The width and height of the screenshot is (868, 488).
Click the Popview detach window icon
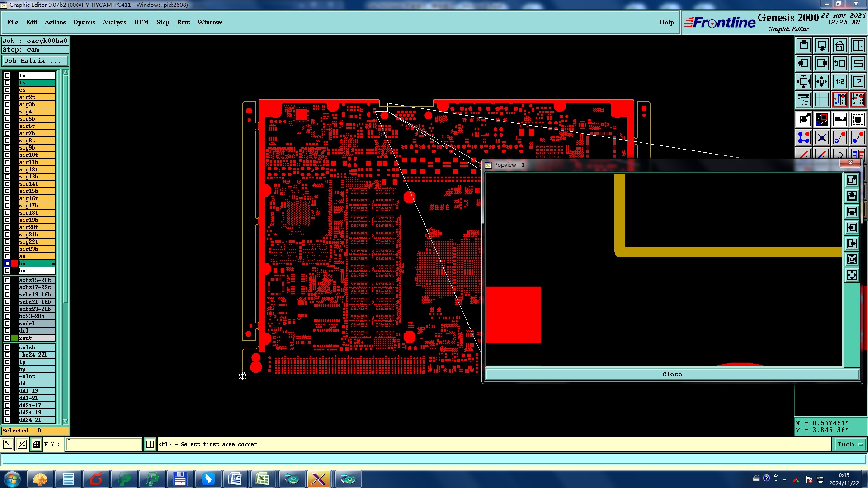coord(852,180)
